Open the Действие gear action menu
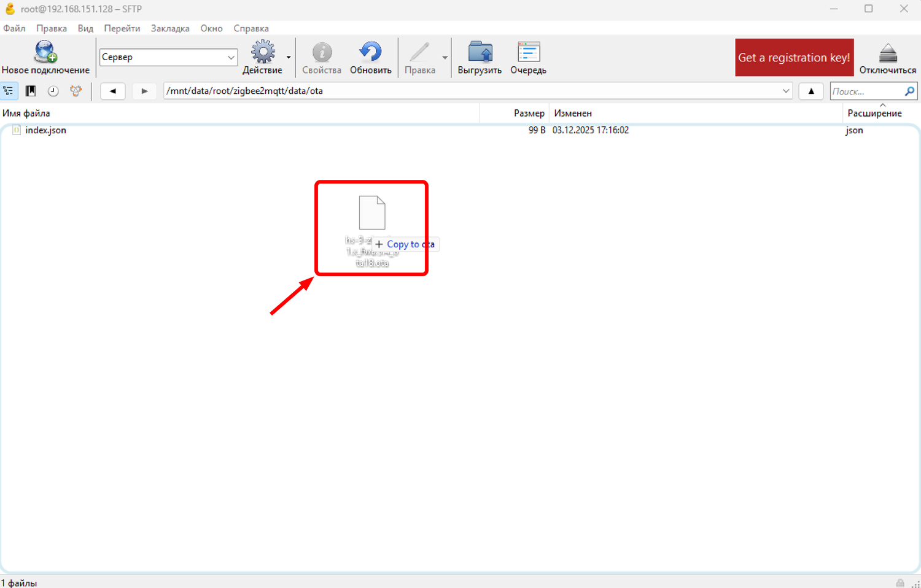This screenshot has width=921, height=588. (x=263, y=53)
